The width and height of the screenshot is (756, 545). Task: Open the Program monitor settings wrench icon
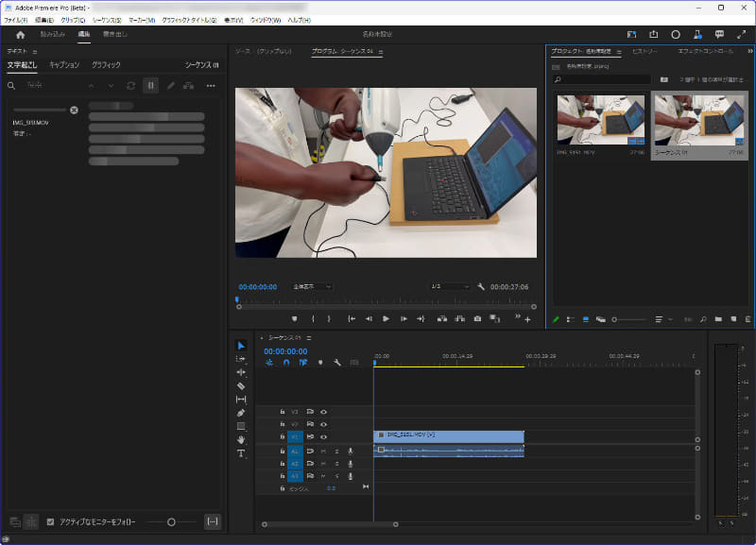tap(482, 285)
